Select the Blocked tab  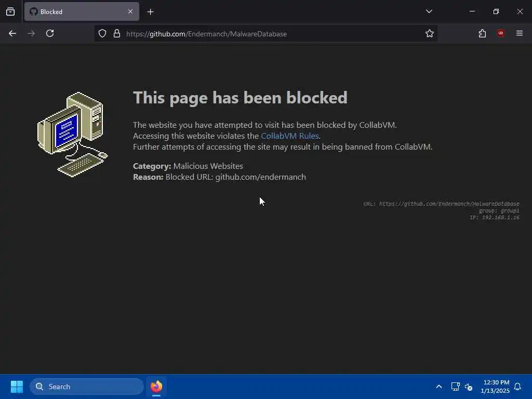(82, 11)
